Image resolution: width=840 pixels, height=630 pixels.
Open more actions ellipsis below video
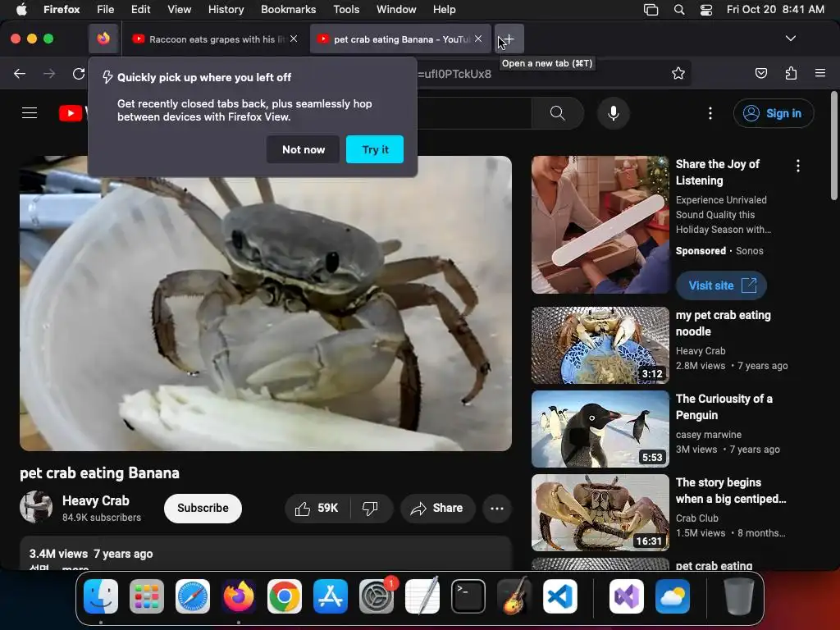tap(496, 508)
